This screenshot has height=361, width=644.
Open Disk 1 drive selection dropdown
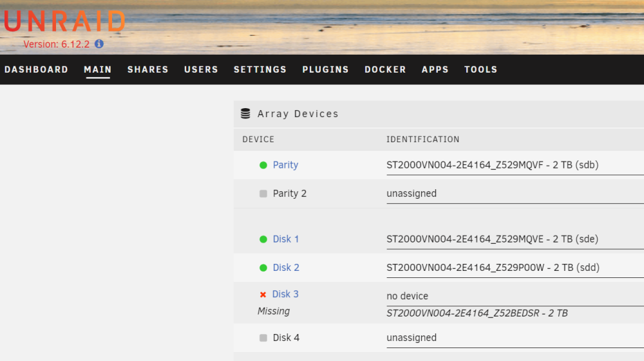[x=515, y=239]
